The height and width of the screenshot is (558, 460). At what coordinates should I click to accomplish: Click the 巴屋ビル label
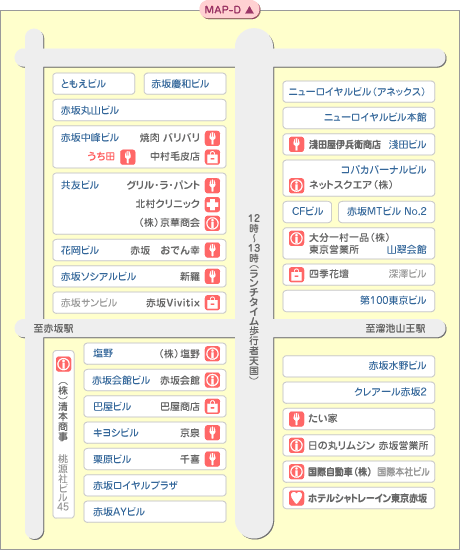[x=112, y=406]
